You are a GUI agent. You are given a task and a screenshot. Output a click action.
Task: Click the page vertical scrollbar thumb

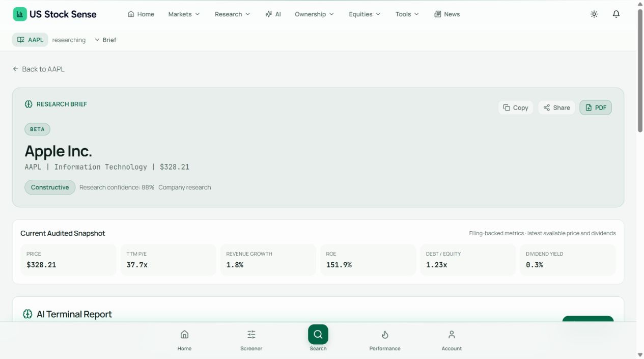[x=640, y=70]
